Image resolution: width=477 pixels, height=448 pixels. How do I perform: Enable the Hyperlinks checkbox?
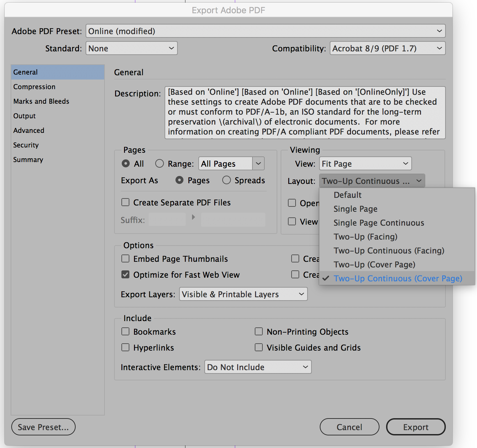coord(125,347)
